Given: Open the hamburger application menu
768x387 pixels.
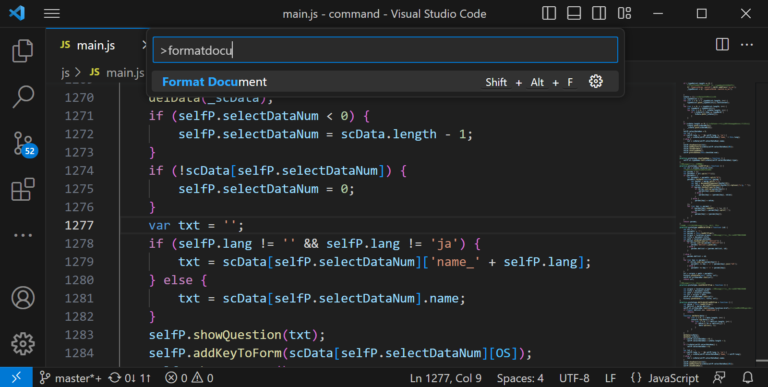Looking at the screenshot, I should click(52, 14).
